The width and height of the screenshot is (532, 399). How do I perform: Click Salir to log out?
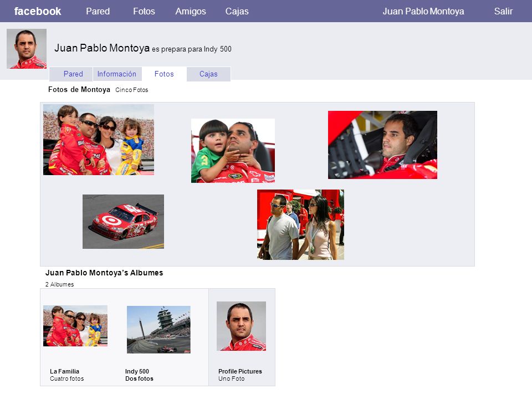click(503, 11)
